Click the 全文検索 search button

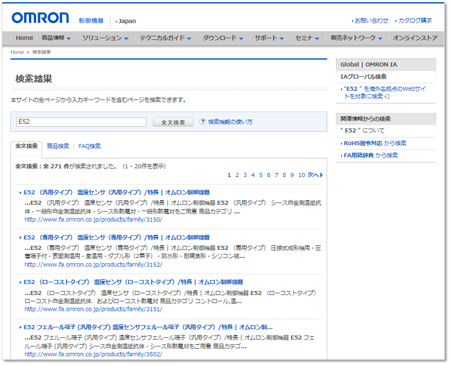point(173,122)
